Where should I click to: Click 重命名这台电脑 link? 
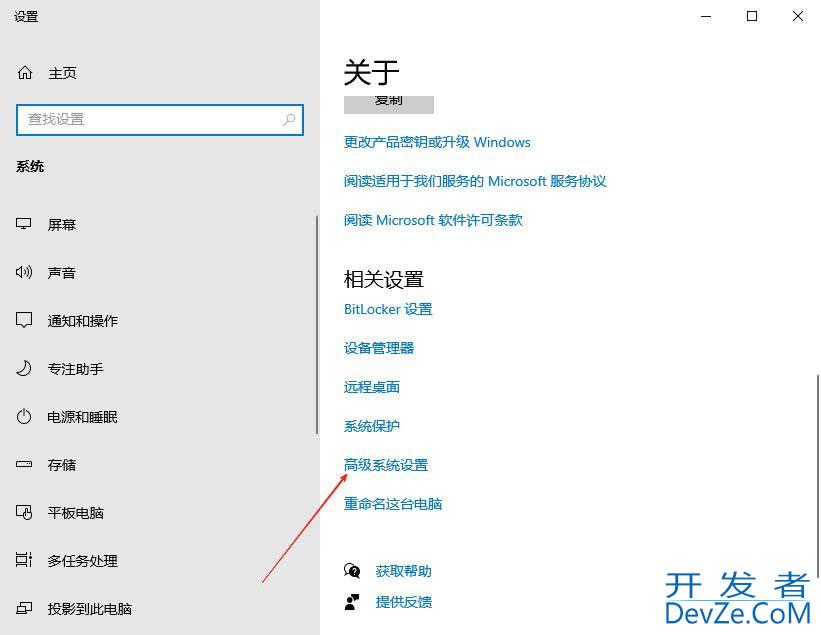click(393, 504)
